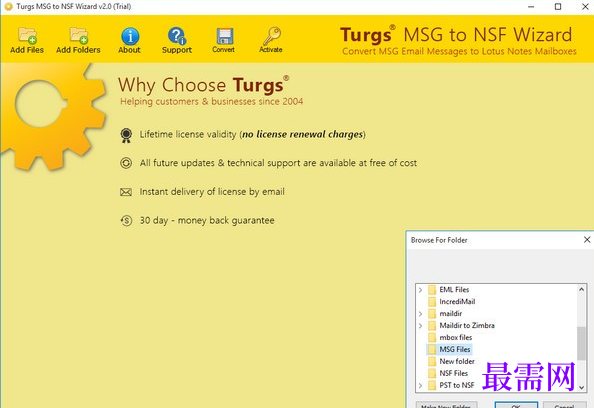Select the MSG Files folder
The height and width of the screenshot is (408, 594).
(x=455, y=349)
